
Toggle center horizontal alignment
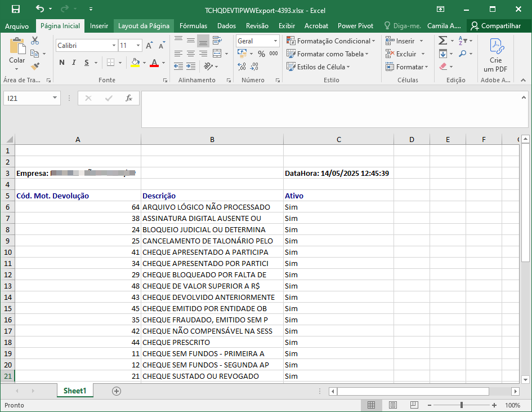click(191, 54)
